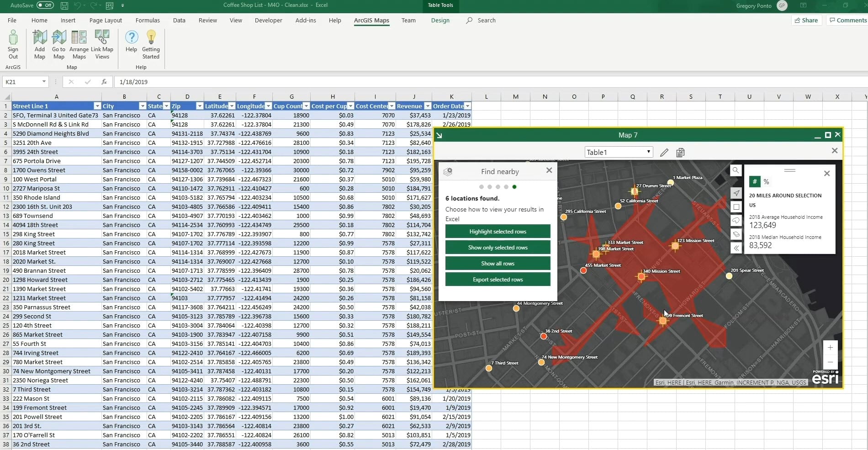Screen dimensions: 868x450
Task: Click the Highlight selected rows button
Action: coord(498,232)
